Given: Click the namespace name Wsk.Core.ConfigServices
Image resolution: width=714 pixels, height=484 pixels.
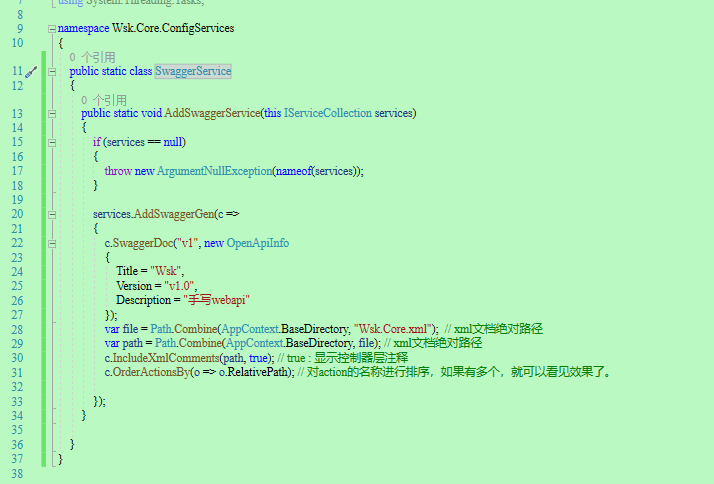Looking at the screenshot, I should (x=173, y=28).
